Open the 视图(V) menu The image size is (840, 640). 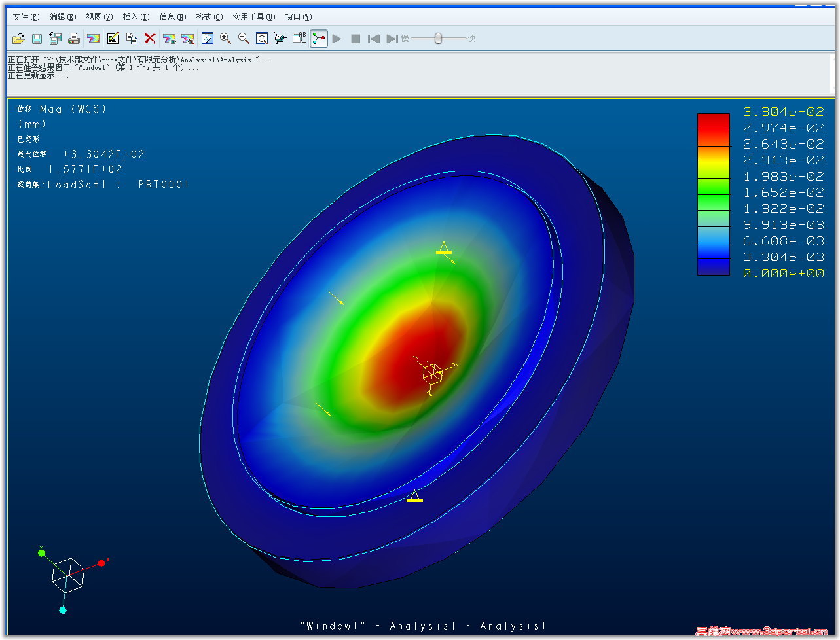tap(100, 17)
